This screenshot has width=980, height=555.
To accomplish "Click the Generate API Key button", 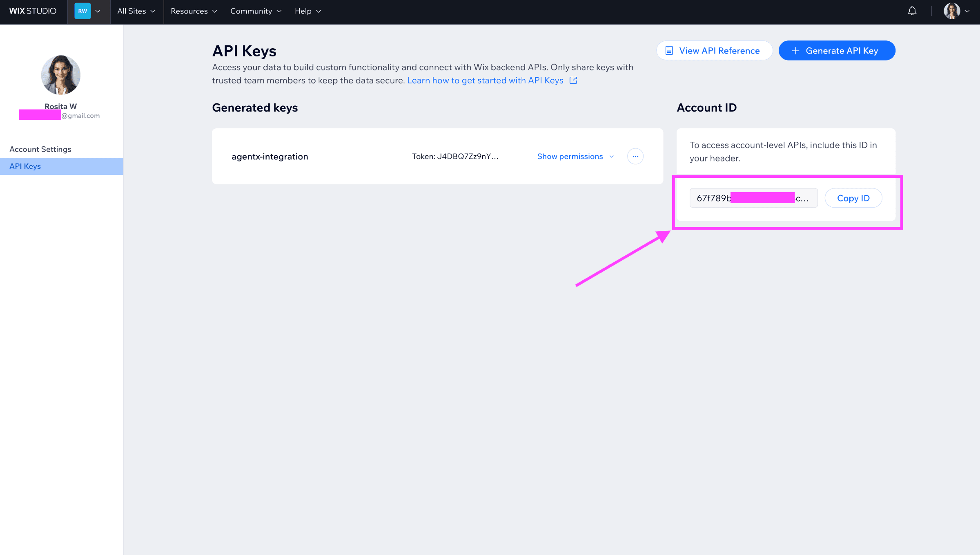I will click(837, 51).
